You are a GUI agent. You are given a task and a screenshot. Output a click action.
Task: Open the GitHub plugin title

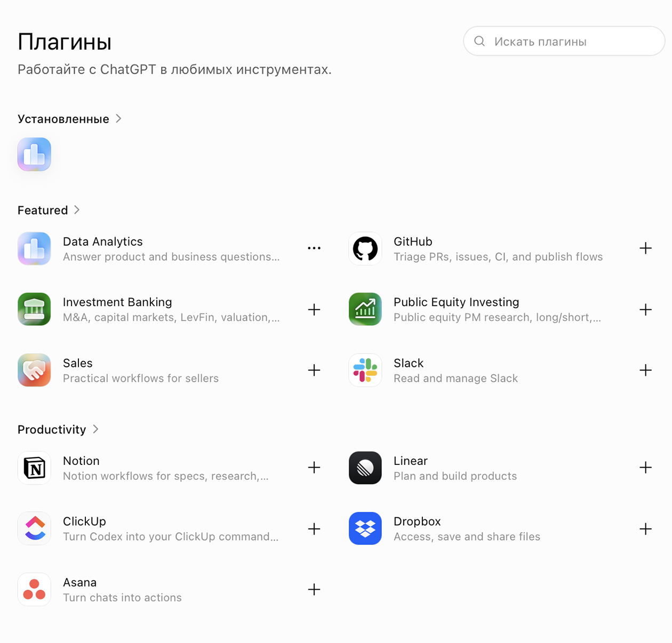(413, 242)
